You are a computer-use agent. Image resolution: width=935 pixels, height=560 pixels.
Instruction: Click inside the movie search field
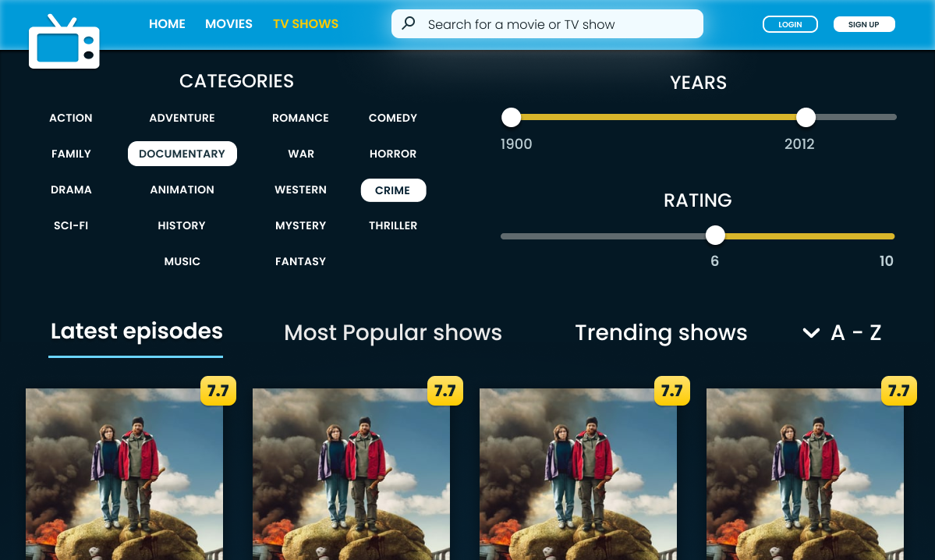(x=546, y=23)
